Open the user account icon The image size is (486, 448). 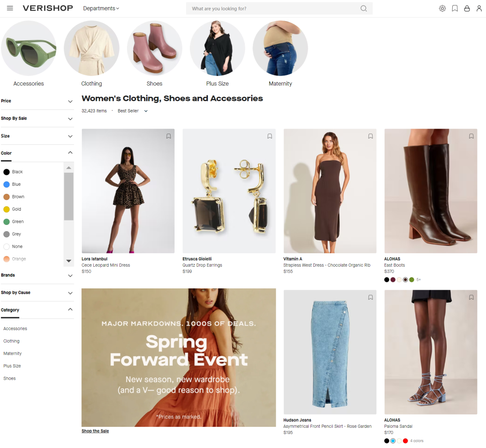pos(479,9)
